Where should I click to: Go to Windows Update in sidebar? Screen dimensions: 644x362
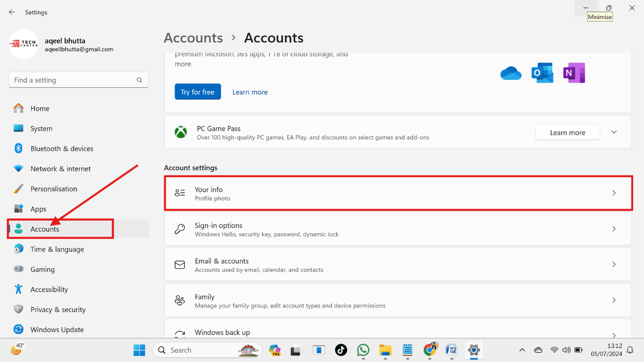57,330
